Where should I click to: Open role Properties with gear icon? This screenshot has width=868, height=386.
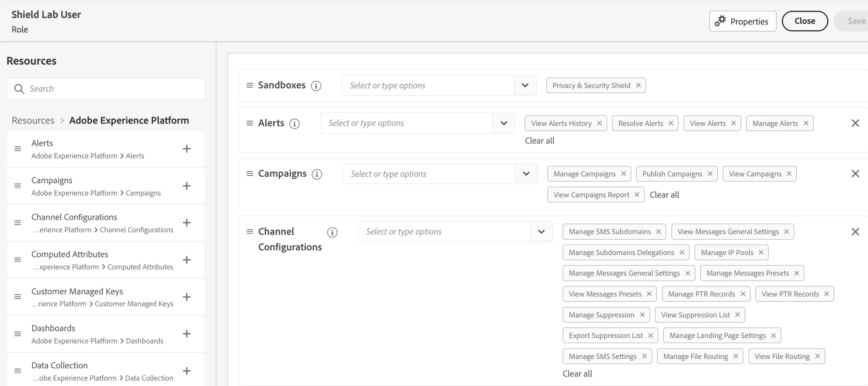tap(743, 21)
